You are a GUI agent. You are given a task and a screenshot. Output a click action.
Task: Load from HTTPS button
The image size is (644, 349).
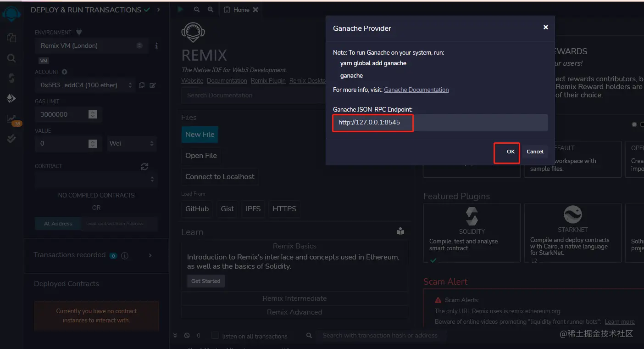pyautogui.click(x=284, y=209)
